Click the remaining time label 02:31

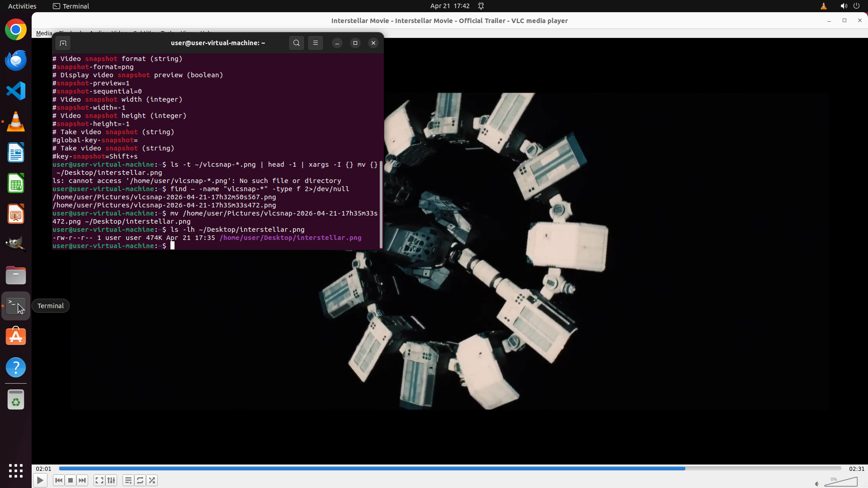click(856, 469)
